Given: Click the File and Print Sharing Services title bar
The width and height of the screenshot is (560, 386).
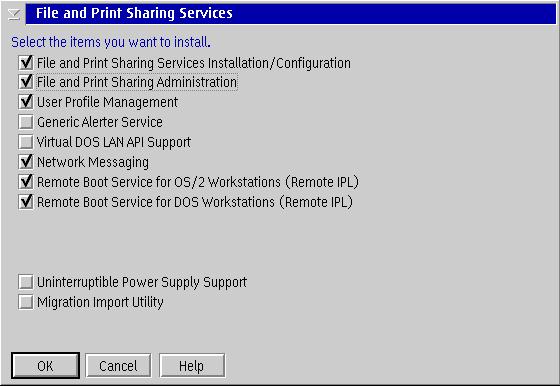Looking at the screenshot, I should [x=291, y=14].
